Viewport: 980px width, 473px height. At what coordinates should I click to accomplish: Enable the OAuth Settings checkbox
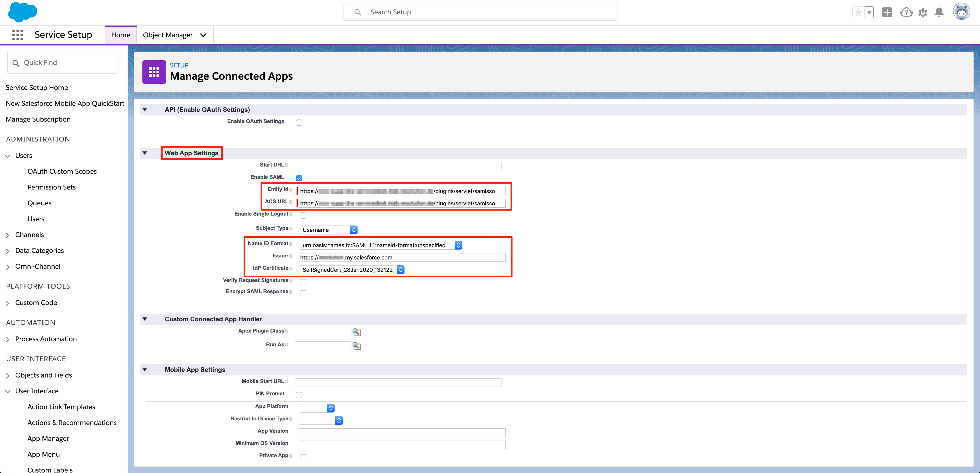pyautogui.click(x=299, y=122)
